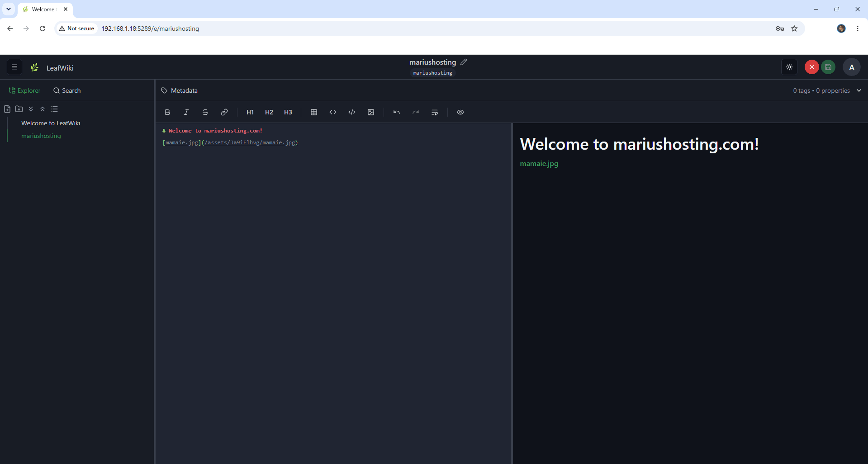Image resolution: width=868 pixels, height=464 pixels.
Task: Expand the tags and properties chevron
Action: pos(859,90)
